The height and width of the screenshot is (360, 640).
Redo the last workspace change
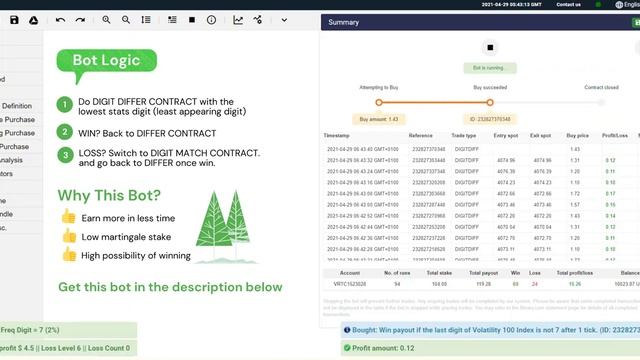click(x=80, y=20)
